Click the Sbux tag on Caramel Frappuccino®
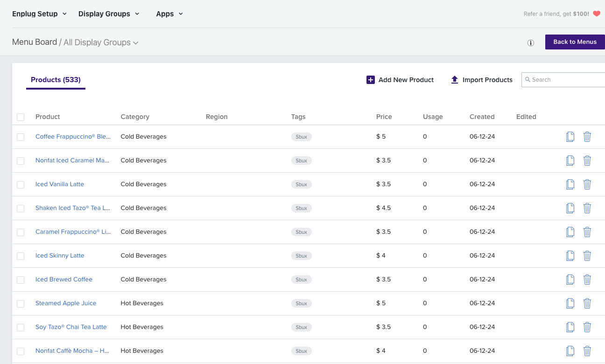 301,232
